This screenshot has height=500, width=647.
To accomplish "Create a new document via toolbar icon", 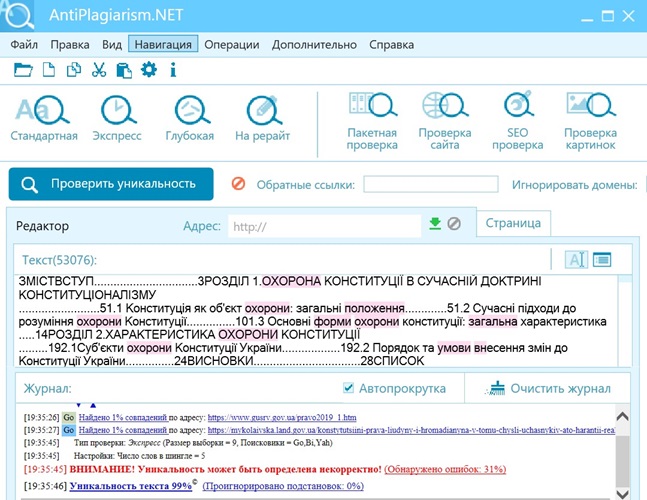I will coord(49,70).
